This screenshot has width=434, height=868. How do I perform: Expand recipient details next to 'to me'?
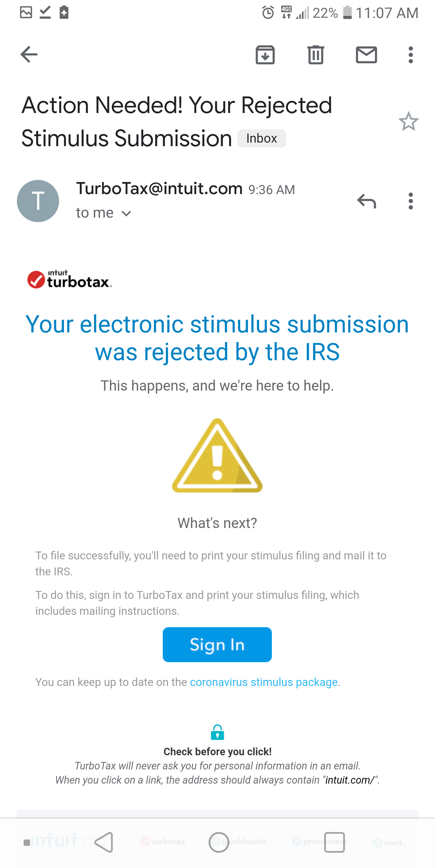click(x=126, y=213)
